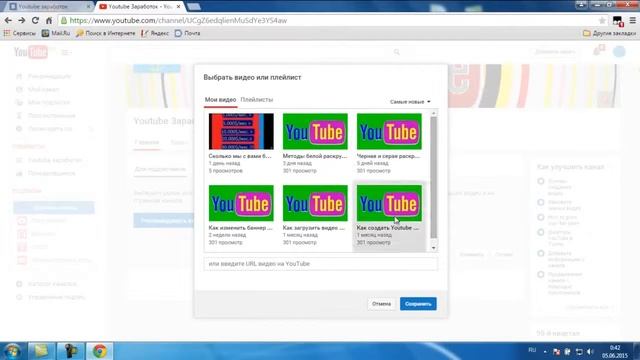The width and height of the screenshot is (640, 360).
Task: Select the Как загрузить видео thumbnail
Action: (x=315, y=203)
